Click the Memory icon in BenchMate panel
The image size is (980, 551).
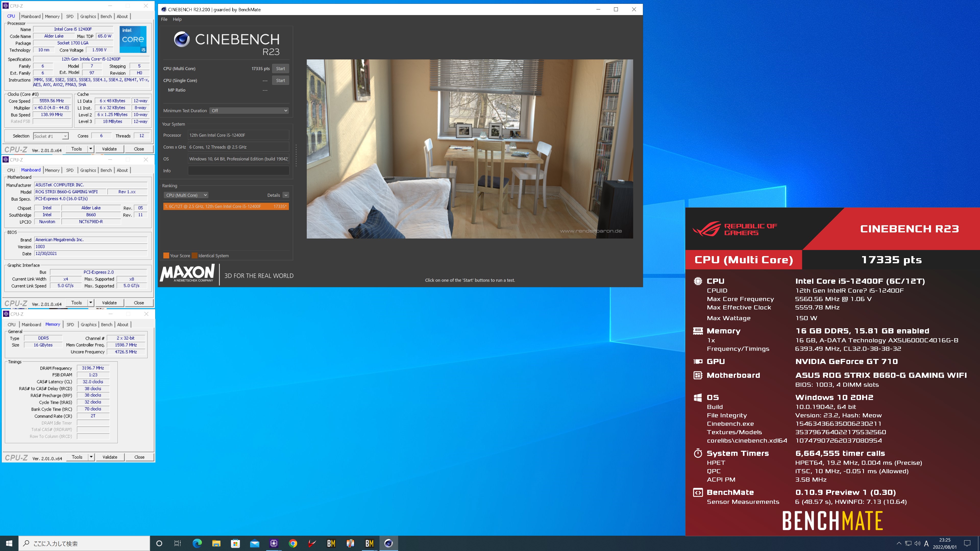pos(698,331)
